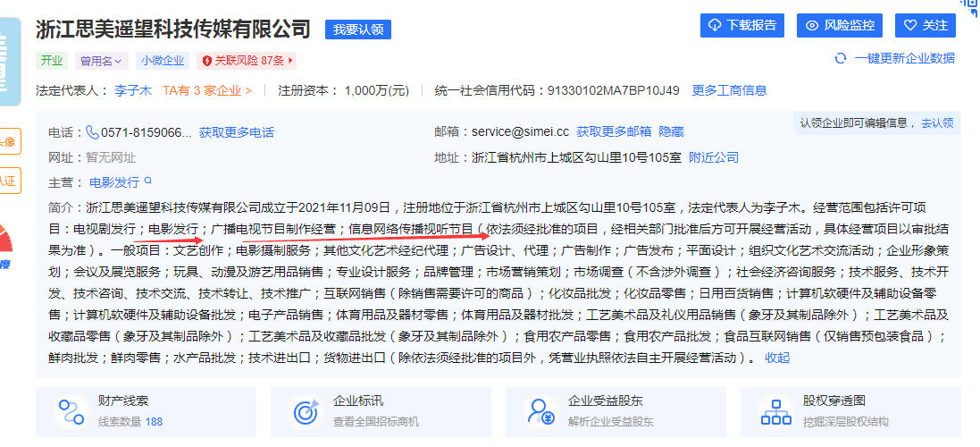This screenshot has height=447, width=980.
Task: Click registered capital 1,000万(元)
Action: coord(377,90)
